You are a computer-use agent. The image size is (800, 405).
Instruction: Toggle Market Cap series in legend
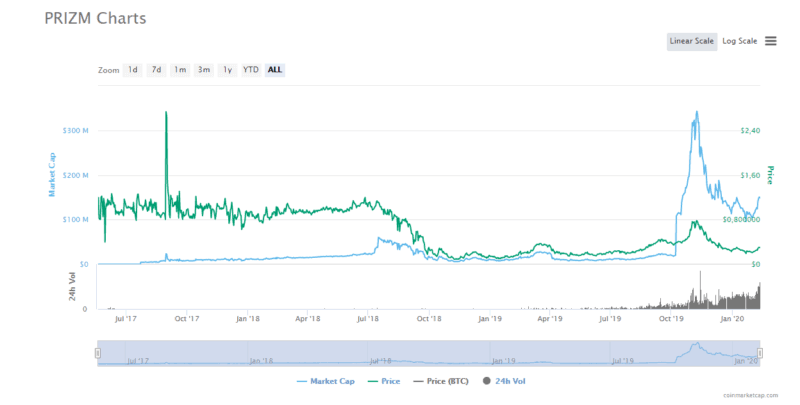326,382
